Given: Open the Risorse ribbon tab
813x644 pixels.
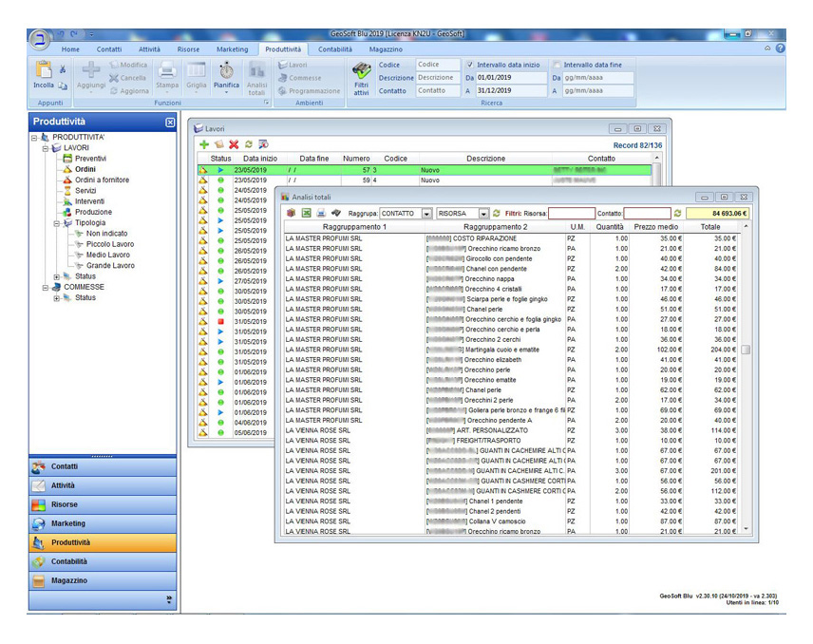Looking at the screenshot, I should pos(188,49).
